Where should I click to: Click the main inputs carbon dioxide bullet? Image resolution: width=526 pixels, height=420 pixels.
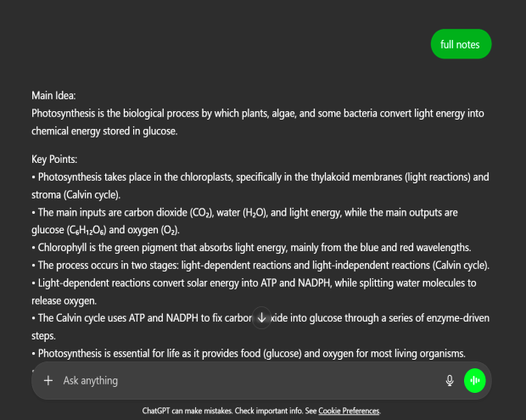245,221
